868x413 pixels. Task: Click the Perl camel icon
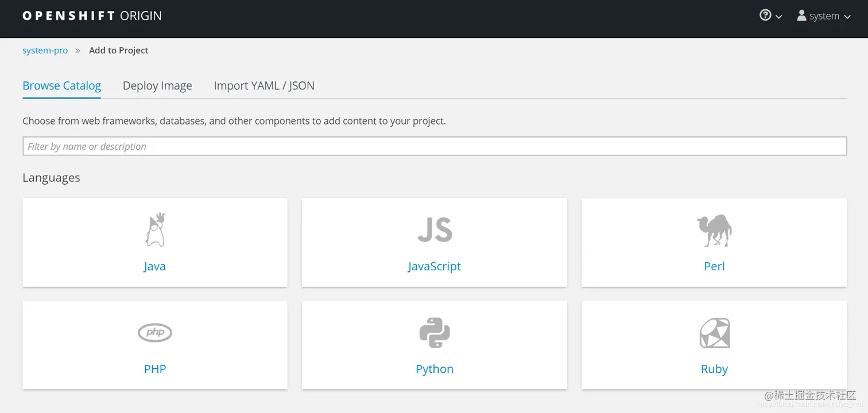[714, 231]
